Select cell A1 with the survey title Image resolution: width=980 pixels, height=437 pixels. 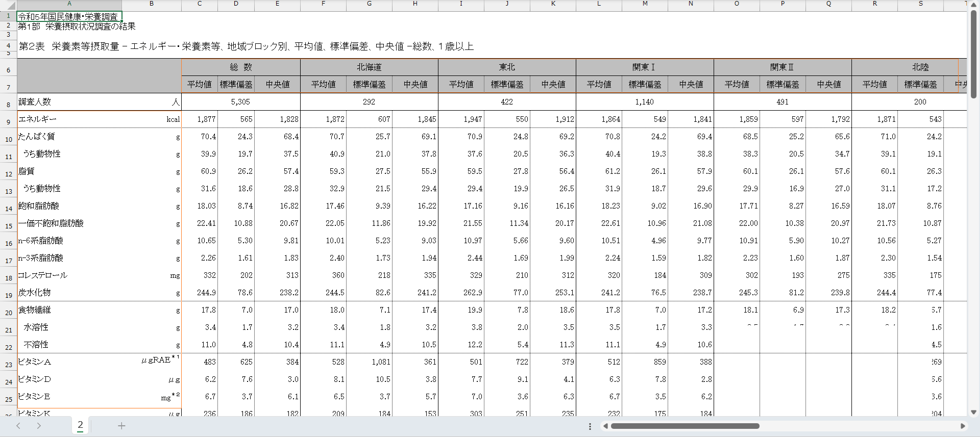[69, 16]
